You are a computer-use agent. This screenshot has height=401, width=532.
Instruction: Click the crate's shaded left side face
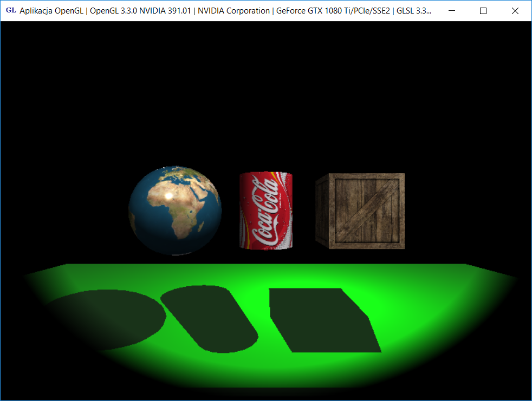pyautogui.click(x=322, y=211)
